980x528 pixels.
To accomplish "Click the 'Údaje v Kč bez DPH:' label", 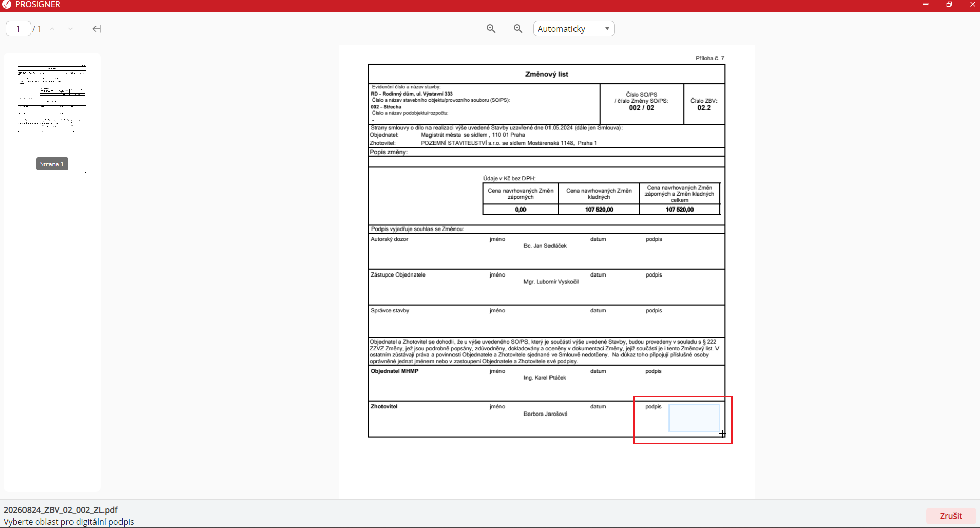I will coord(509,179).
